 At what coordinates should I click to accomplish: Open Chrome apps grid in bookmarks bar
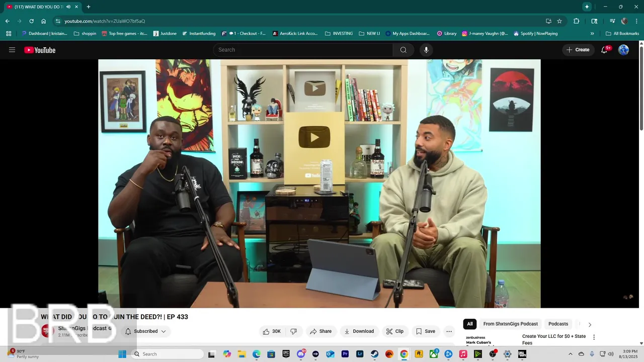tap(9, 34)
